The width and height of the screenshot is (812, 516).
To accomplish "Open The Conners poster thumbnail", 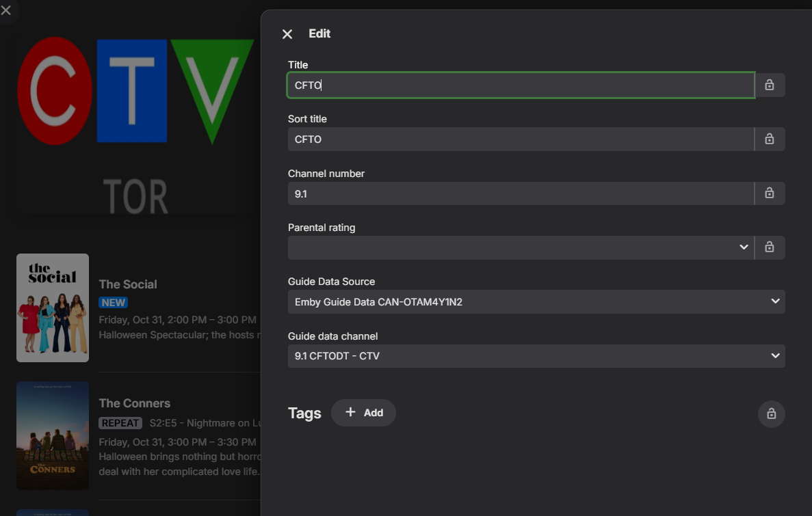I will tap(52, 436).
